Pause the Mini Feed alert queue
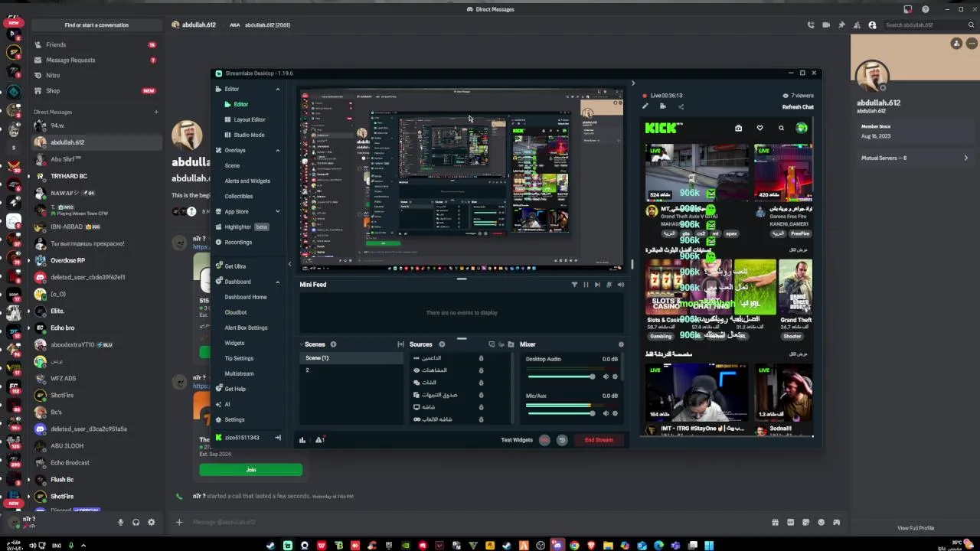 tap(586, 285)
